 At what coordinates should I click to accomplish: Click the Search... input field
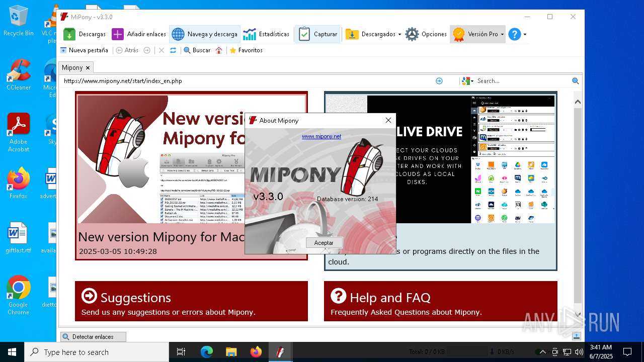522,80
